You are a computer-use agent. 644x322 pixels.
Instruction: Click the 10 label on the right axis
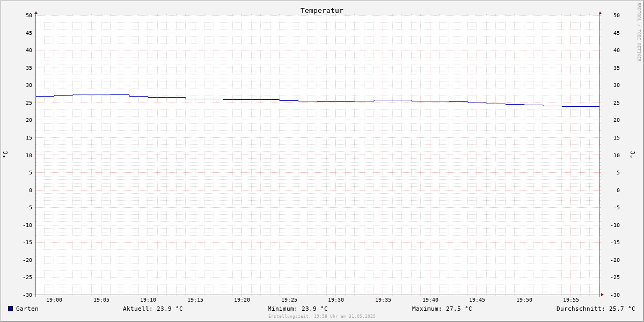click(x=617, y=155)
